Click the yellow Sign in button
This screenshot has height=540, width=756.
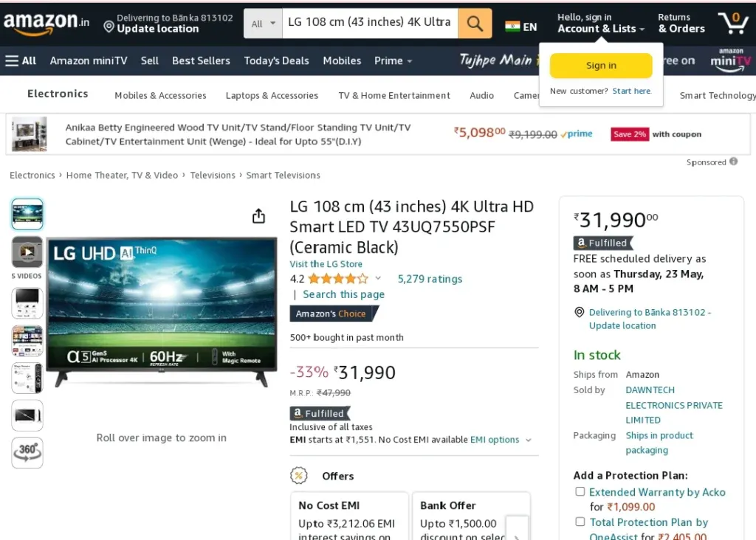[x=601, y=66]
